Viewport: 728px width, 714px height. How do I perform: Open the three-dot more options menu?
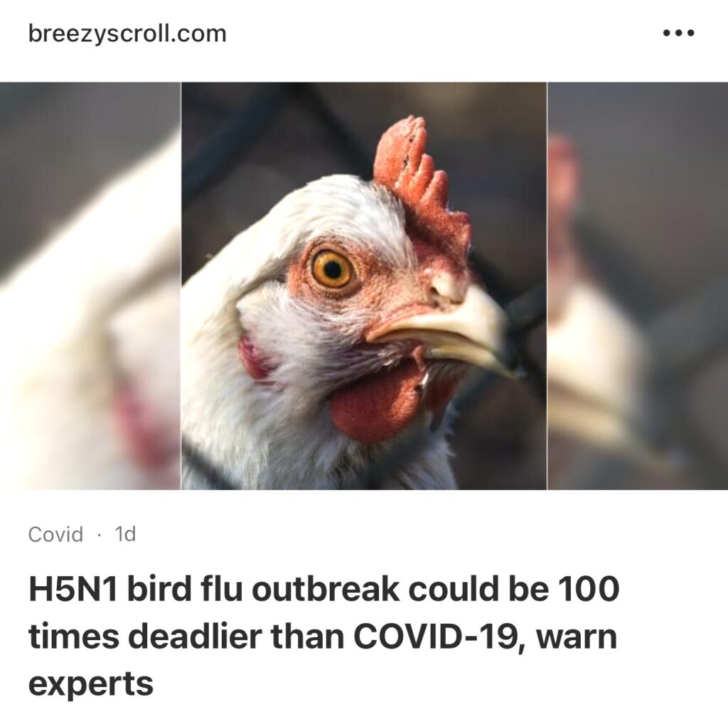click(678, 33)
